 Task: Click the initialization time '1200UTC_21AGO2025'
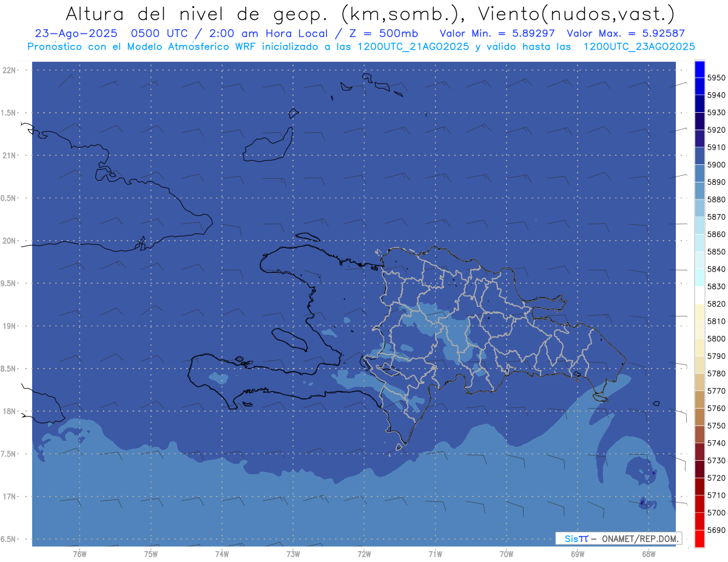pyautogui.click(x=413, y=47)
